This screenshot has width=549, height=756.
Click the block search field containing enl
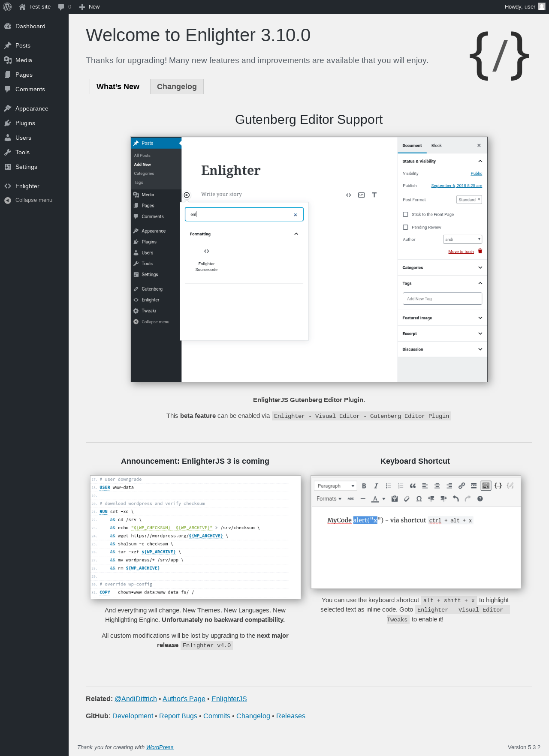point(244,214)
